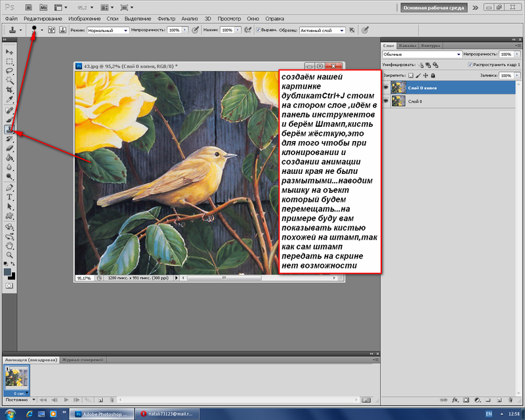
Task: Open the 'Режим' blend mode dropdown
Action: pos(108,30)
